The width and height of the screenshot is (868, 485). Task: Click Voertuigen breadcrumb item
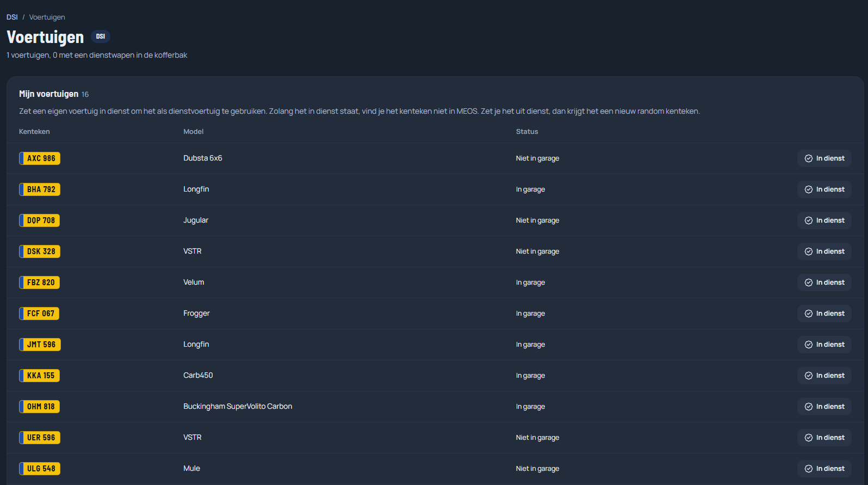click(x=47, y=17)
